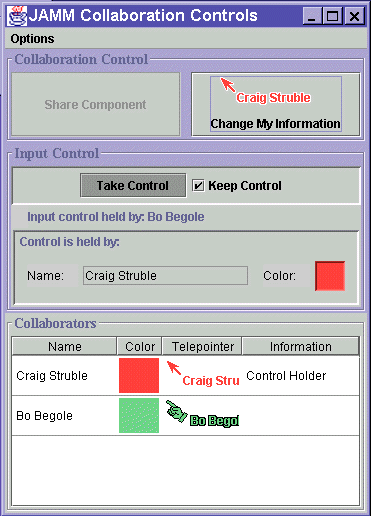The image size is (371, 516).
Task: Select the Craig Struble name row
Action: (186, 376)
